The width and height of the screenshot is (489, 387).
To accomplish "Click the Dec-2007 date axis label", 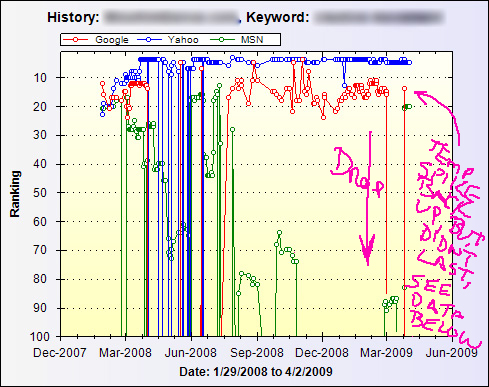I will [x=60, y=353].
